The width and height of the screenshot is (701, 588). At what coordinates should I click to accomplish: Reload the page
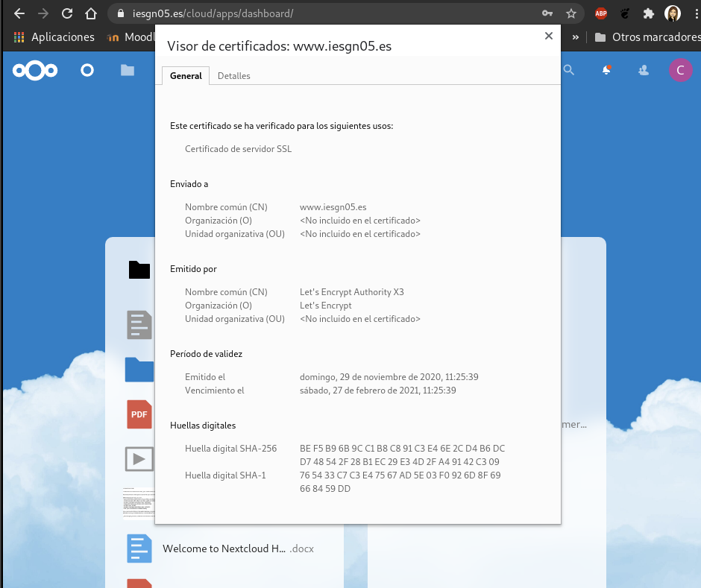point(67,13)
